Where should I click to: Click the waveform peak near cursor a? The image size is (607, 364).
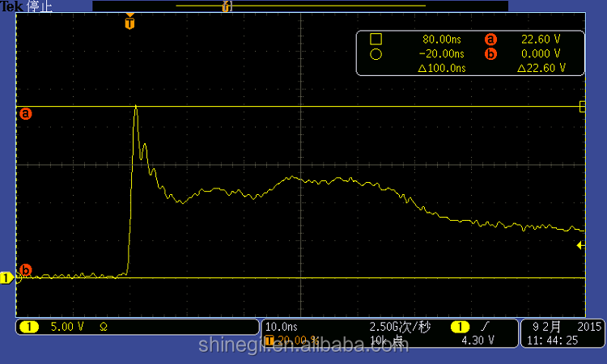coord(135,107)
